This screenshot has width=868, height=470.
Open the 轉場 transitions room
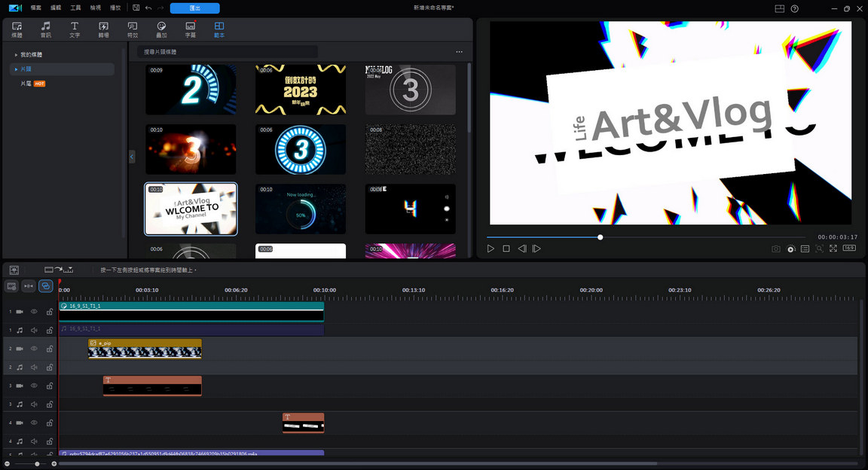click(103, 29)
